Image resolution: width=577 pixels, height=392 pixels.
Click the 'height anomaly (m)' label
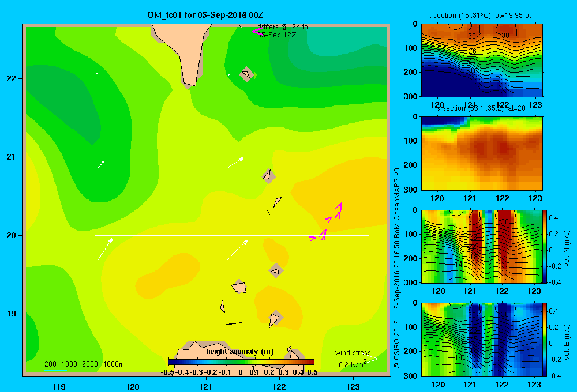click(240, 352)
